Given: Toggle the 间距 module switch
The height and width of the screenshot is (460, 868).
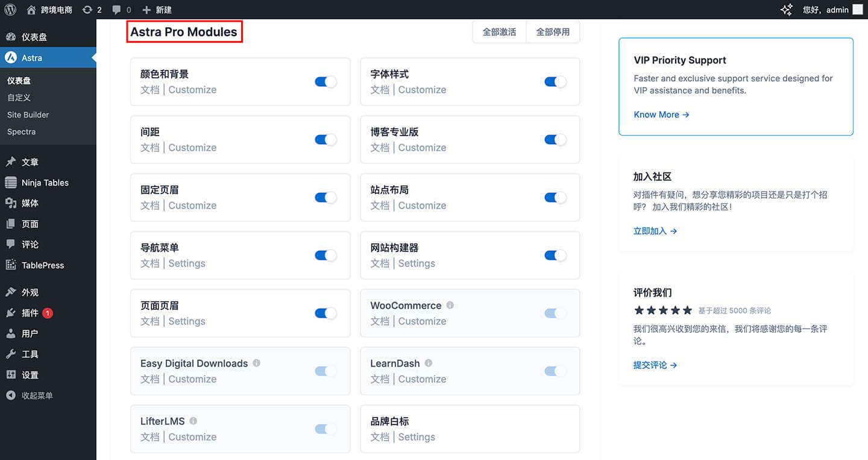Looking at the screenshot, I should pos(325,140).
